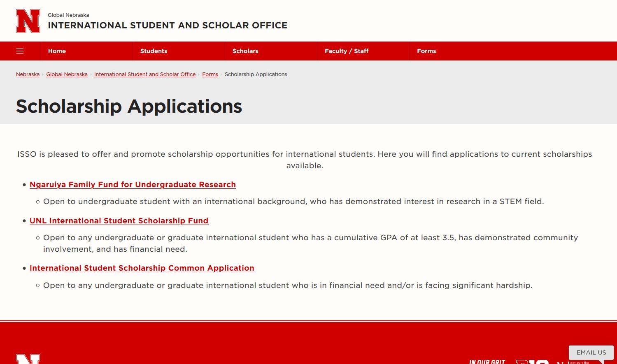Open Ngaruiya Family Fund for Undergraduate Research
Screen dimensions: 617x364
pyautogui.click(x=133, y=185)
